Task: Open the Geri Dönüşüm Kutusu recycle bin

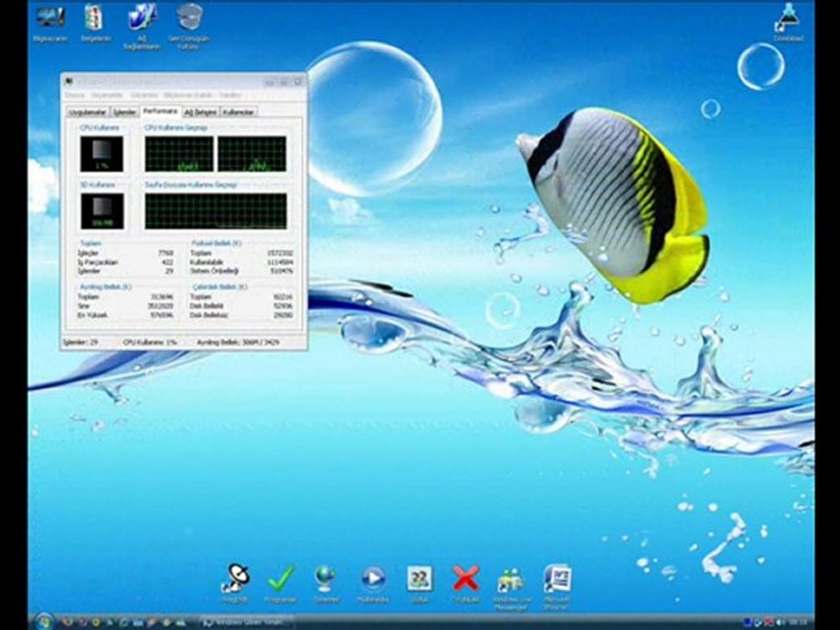Action: point(189,25)
